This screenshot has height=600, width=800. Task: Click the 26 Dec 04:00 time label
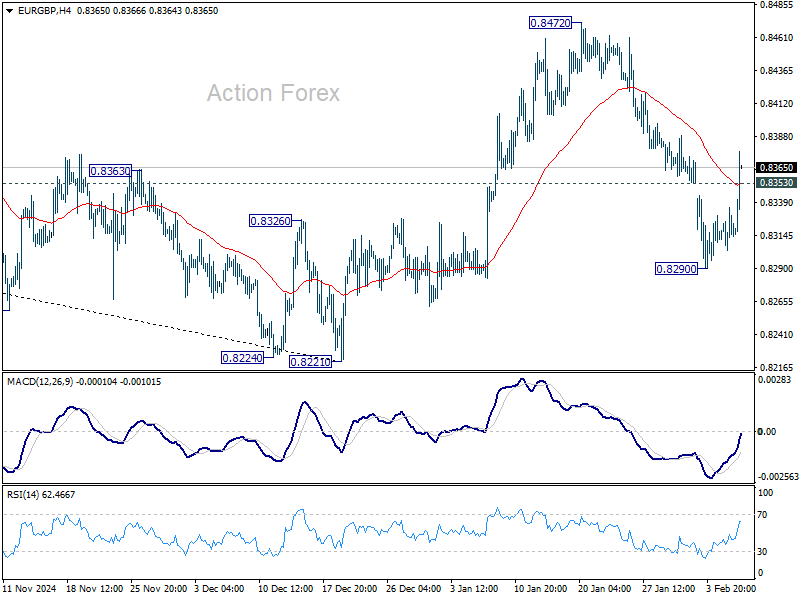click(x=413, y=588)
